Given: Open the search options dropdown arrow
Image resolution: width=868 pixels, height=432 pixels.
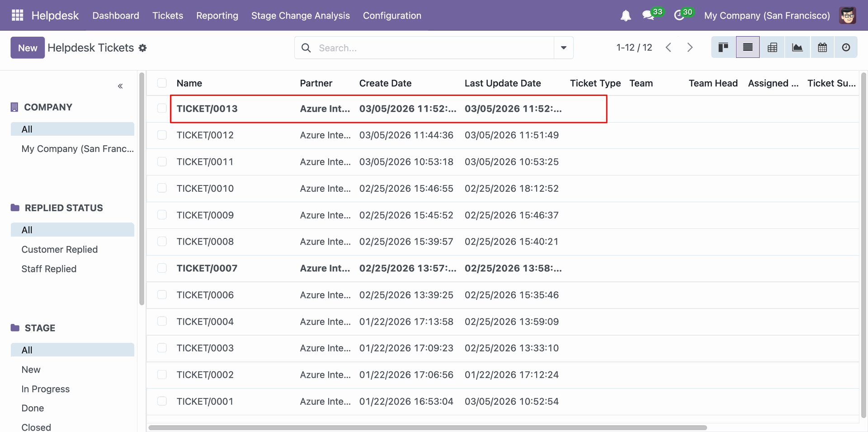Looking at the screenshot, I should [563, 48].
